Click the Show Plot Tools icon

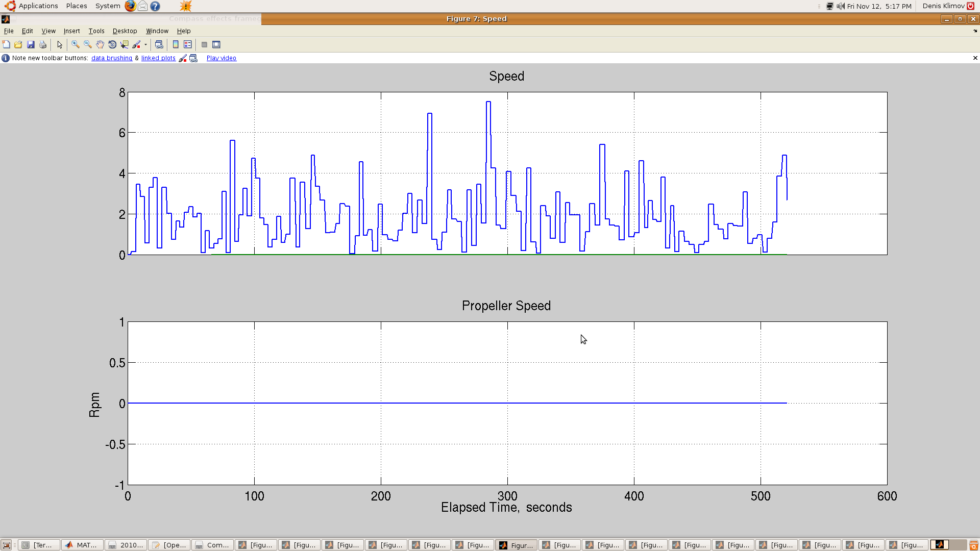point(216,45)
